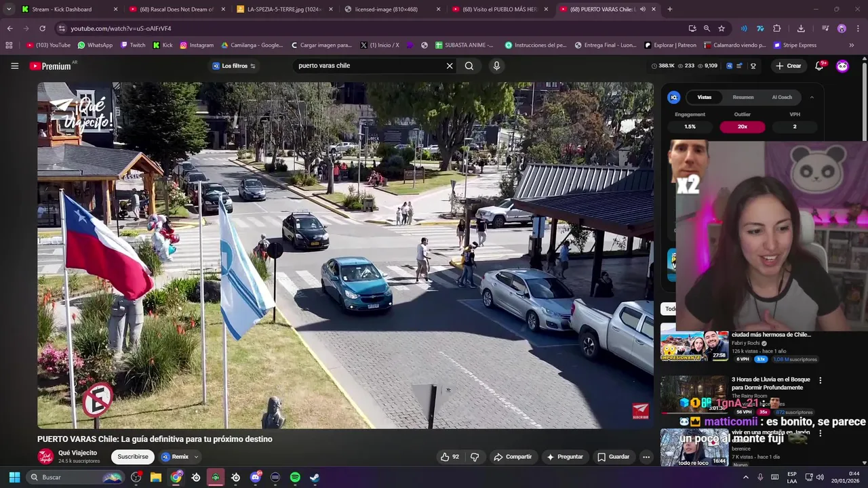Go to YouTube Premium home logo
This screenshot has width=868, height=488.
[x=51, y=66]
